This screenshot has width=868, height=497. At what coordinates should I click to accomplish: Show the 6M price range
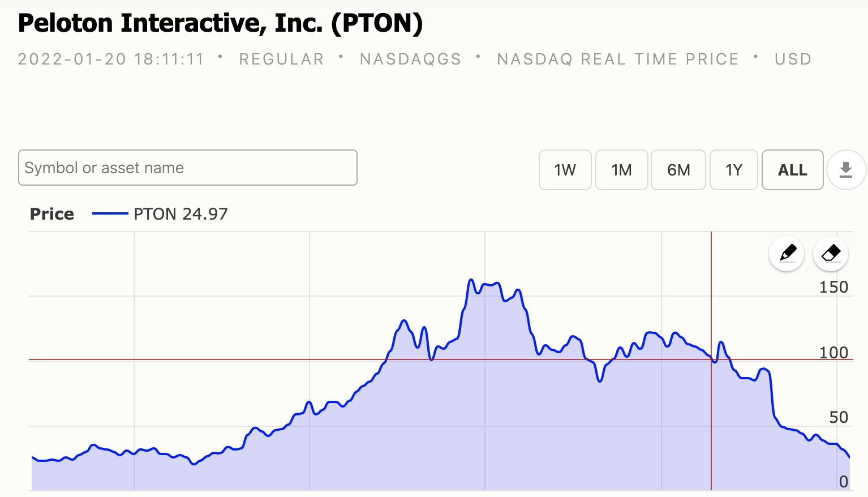pos(678,170)
